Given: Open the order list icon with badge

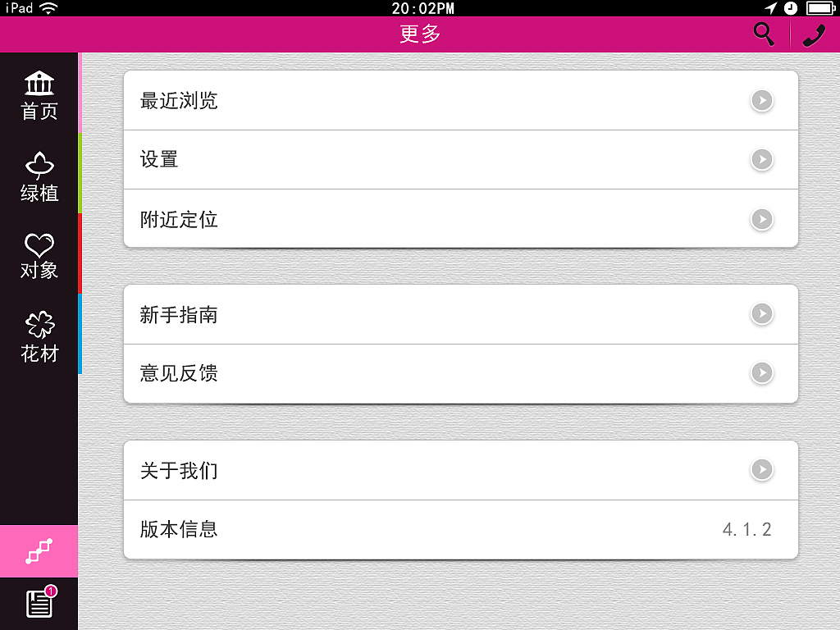Looking at the screenshot, I should [x=41, y=601].
